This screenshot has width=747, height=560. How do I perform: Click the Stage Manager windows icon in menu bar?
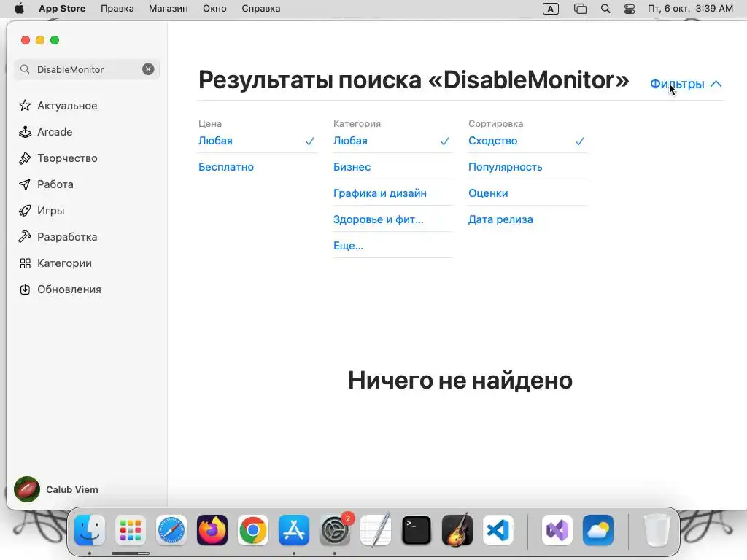pos(580,9)
